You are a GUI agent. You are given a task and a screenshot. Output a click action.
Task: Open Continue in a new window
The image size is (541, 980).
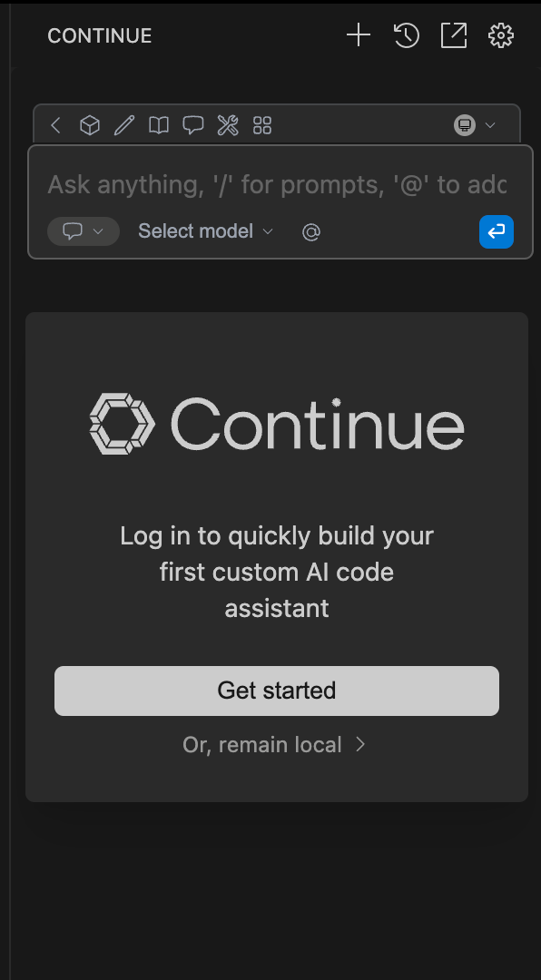point(453,35)
